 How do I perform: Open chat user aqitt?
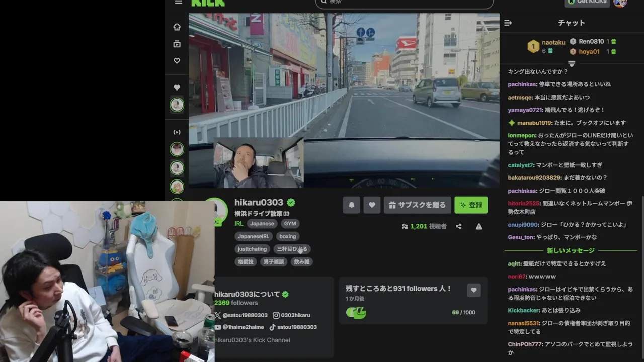tap(515, 263)
